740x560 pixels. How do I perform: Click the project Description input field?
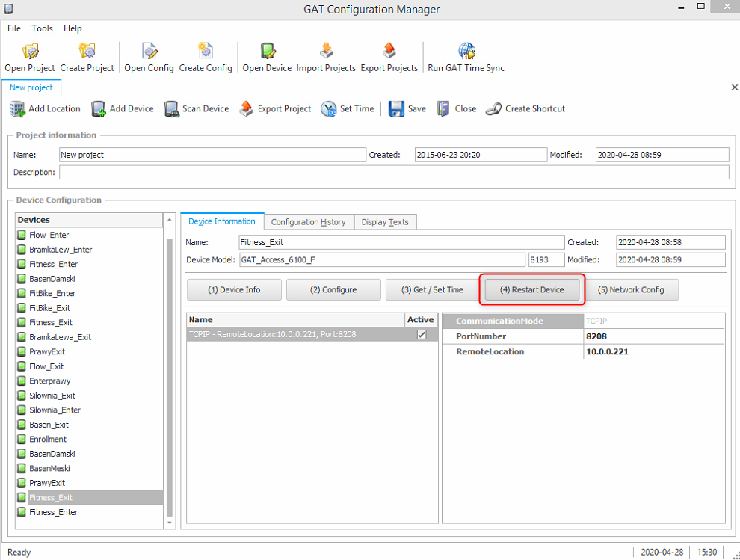(x=393, y=173)
